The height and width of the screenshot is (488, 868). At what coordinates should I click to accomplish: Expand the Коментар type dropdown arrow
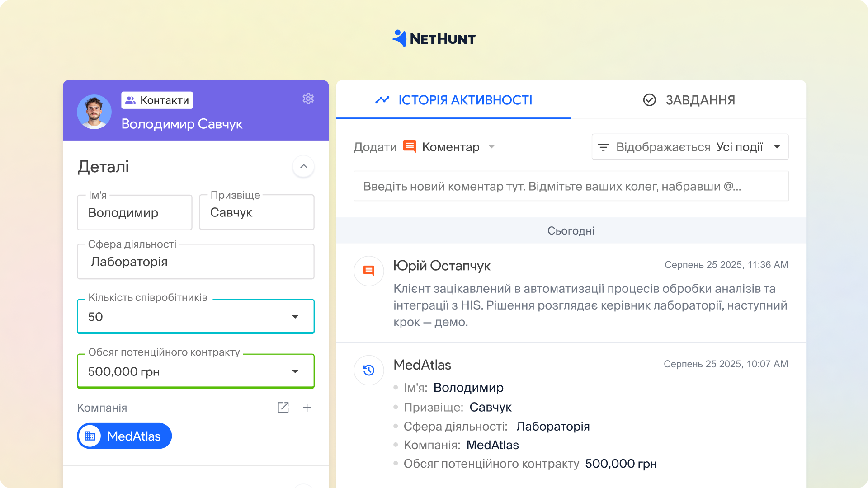click(491, 147)
